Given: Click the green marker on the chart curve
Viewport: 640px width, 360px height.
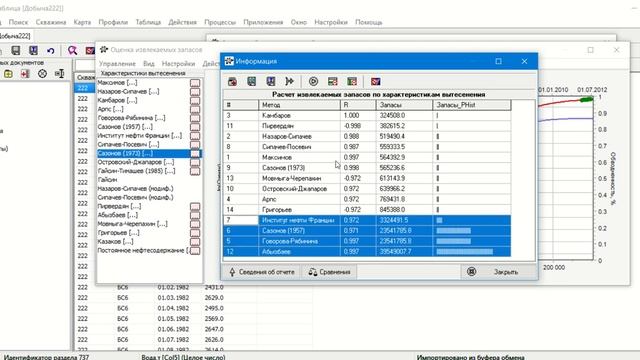Looking at the screenshot, I should pyautogui.click(x=587, y=99).
